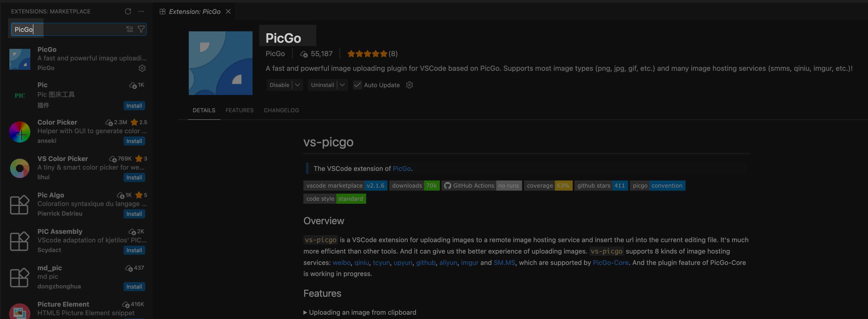Screen dimensions: 868x319
Task: Expand the Uninstall dropdown arrow
Action: (x=342, y=85)
